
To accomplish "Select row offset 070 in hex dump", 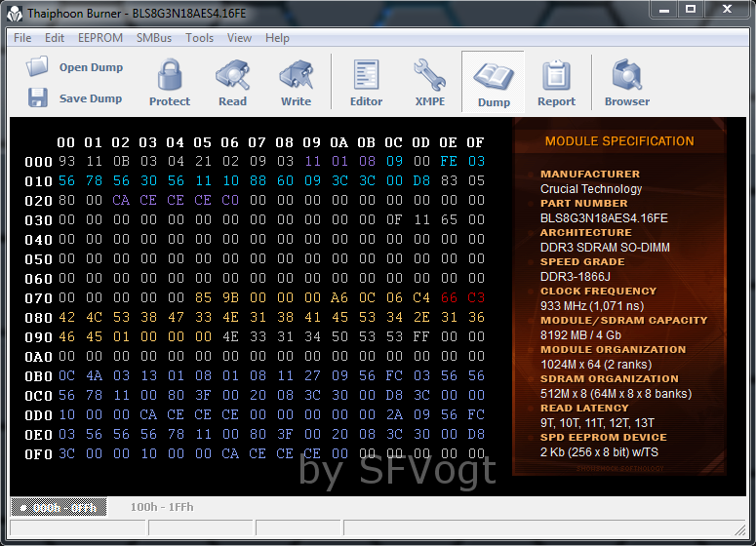I will point(39,298).
